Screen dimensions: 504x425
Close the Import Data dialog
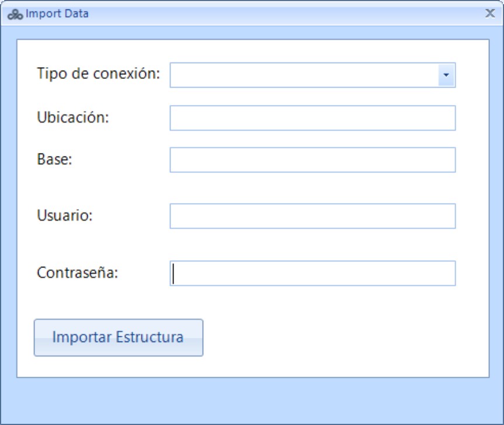[490, 13]
